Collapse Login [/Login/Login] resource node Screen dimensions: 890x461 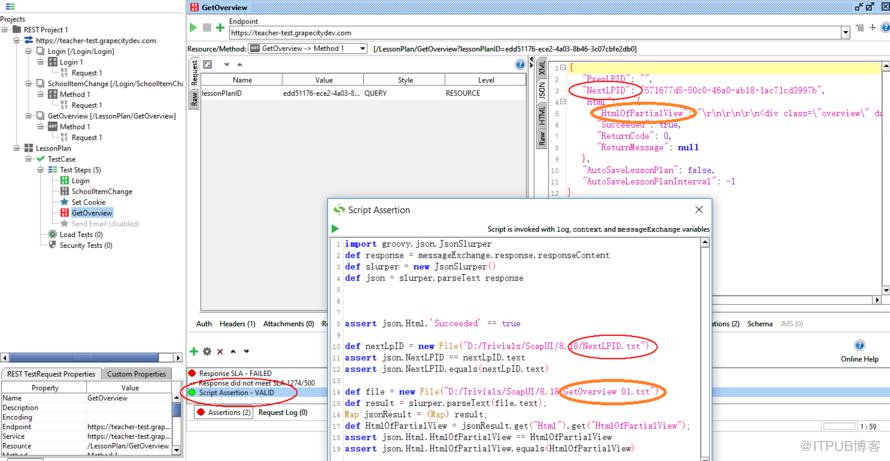28,51
